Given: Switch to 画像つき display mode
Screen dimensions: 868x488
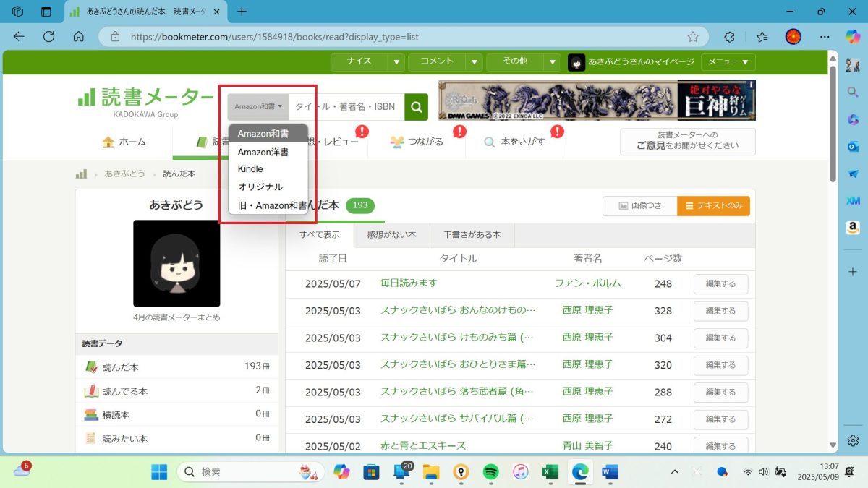Looking at the screenshot, I should click(x=639, y=206).
